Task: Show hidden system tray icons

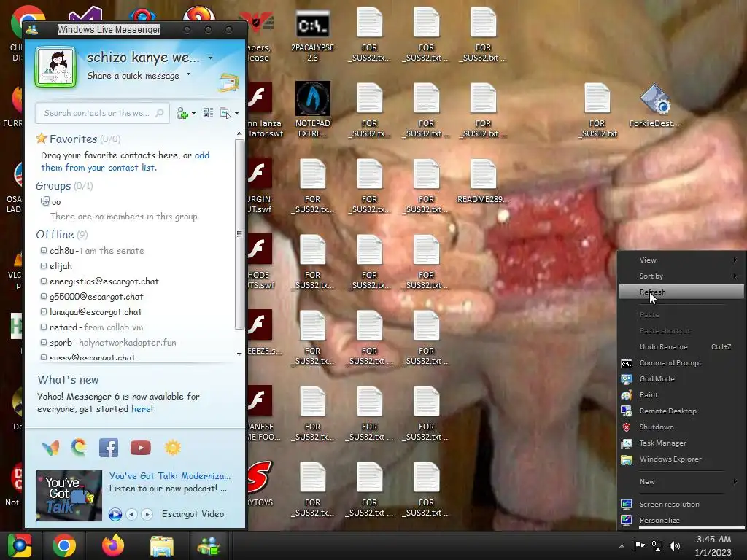Action: [x=622, y=546]
